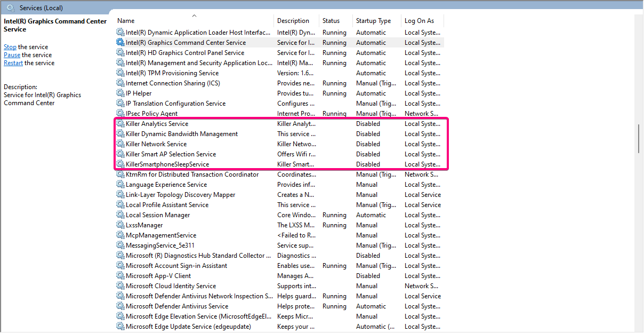Screen dimensions: 644x333
Task: Click the gear icon beside IPsec Policy Agent
Action: (x=120, y=114)
